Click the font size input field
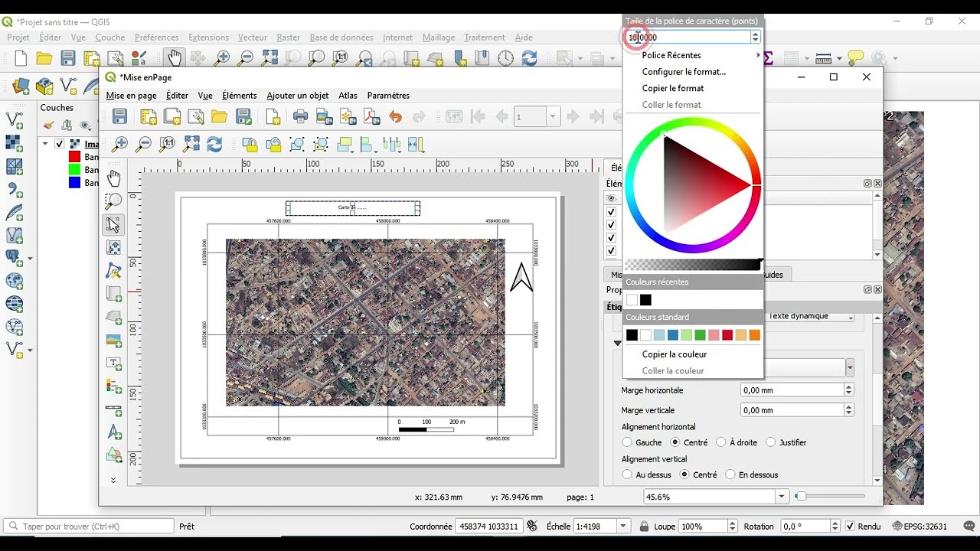The width and height of the screenshot is (980, 551). 688,37
